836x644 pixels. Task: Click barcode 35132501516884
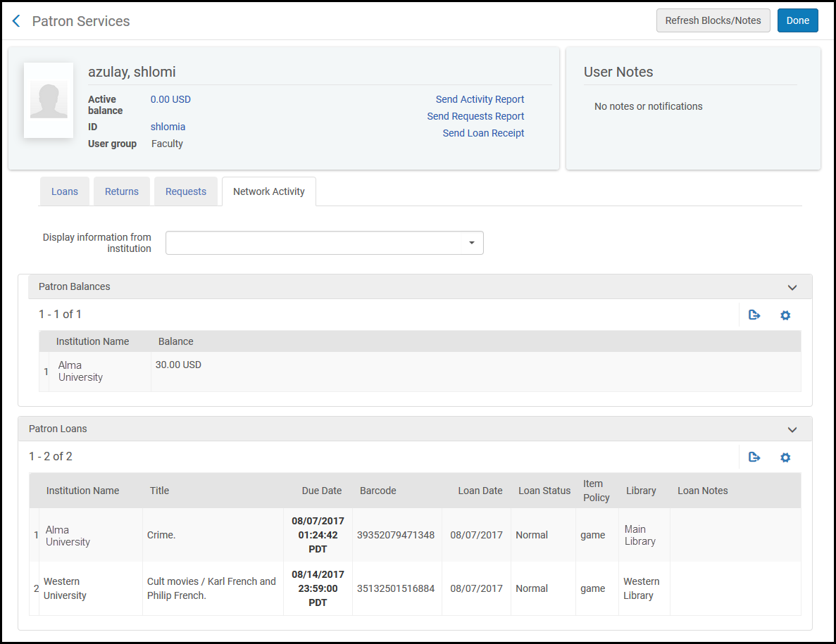click(x=396, y=588)
